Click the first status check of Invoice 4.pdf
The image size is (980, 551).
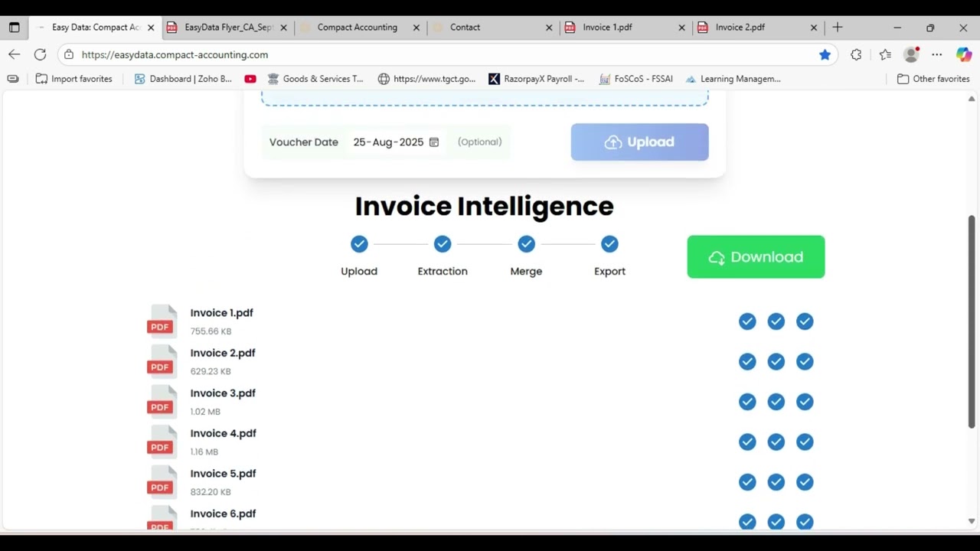[x=747, y=442]
